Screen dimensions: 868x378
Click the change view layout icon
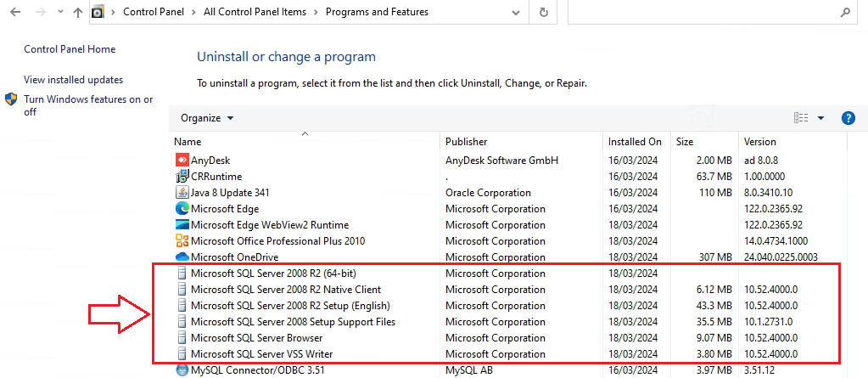(x=801, y=118)
